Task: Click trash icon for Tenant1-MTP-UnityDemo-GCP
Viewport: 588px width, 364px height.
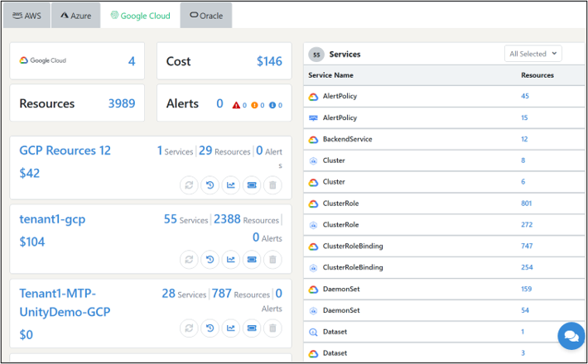Action: [x=272, y=328]
